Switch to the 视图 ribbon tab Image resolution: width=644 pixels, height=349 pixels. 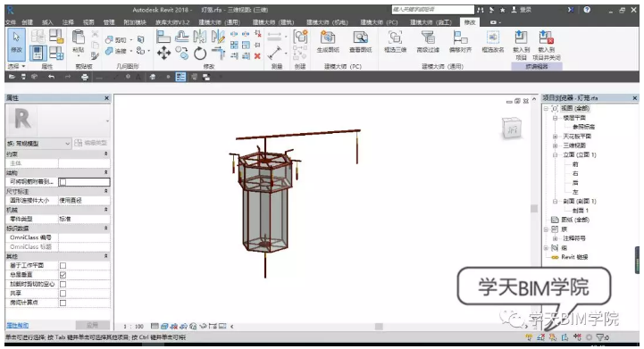[88, 22]
